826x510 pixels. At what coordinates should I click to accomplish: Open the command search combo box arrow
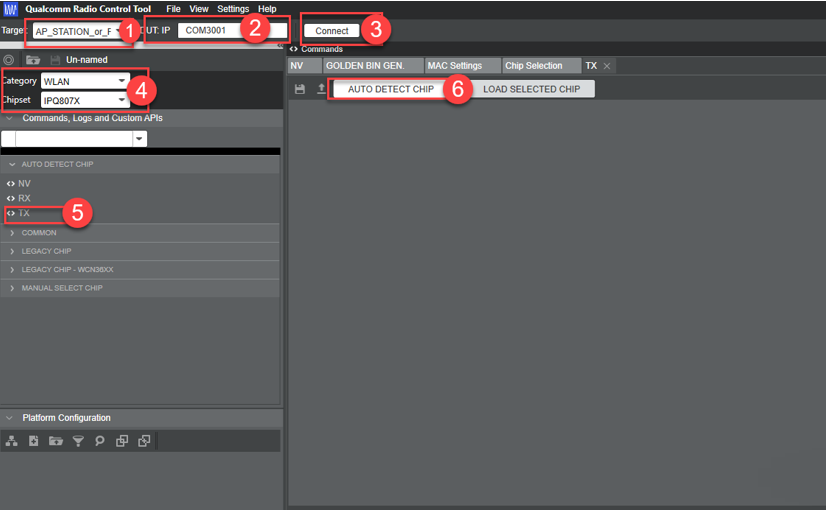coord(139,139)
